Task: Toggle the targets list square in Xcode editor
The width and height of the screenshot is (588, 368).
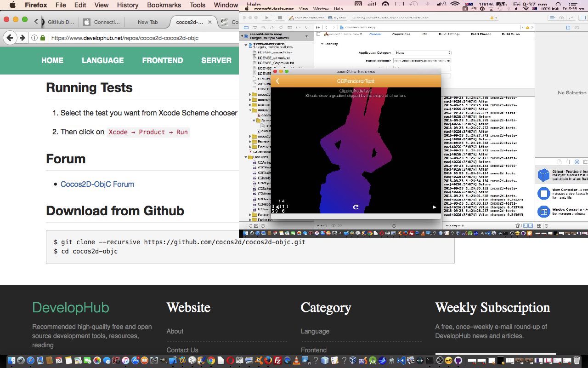Action: click(x=317, y=34)
